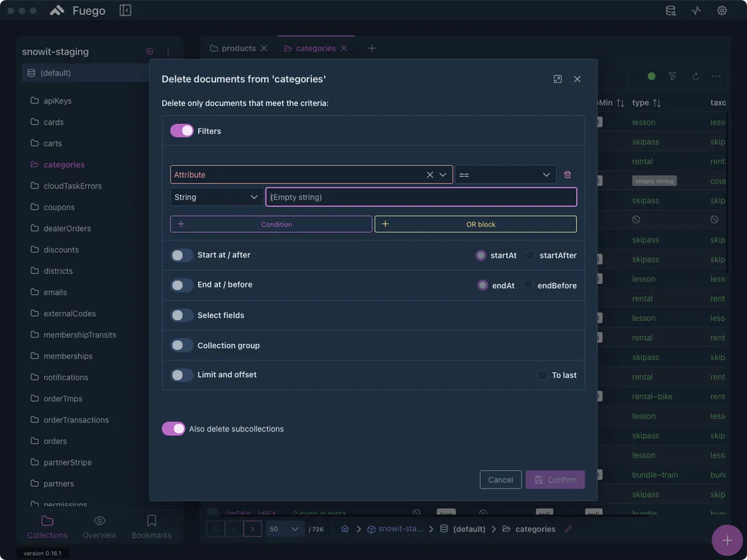The image size is (747, 560).
Task: Select the startAt radio option
Action: coord(481,256)
